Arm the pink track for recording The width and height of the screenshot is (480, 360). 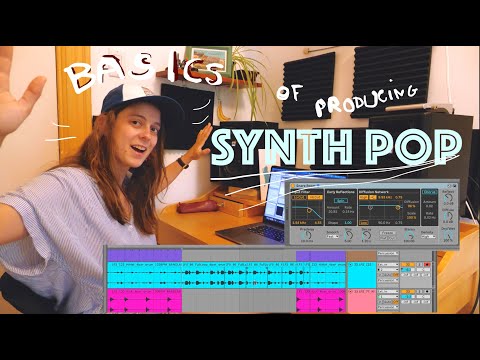tap(427, 291)
